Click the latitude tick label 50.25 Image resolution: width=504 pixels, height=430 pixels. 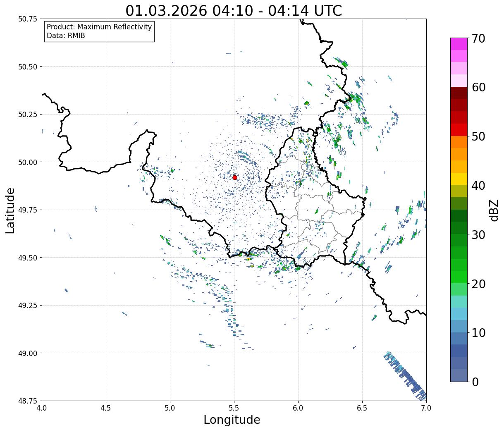pyautogui.click(x=28, y=115)
